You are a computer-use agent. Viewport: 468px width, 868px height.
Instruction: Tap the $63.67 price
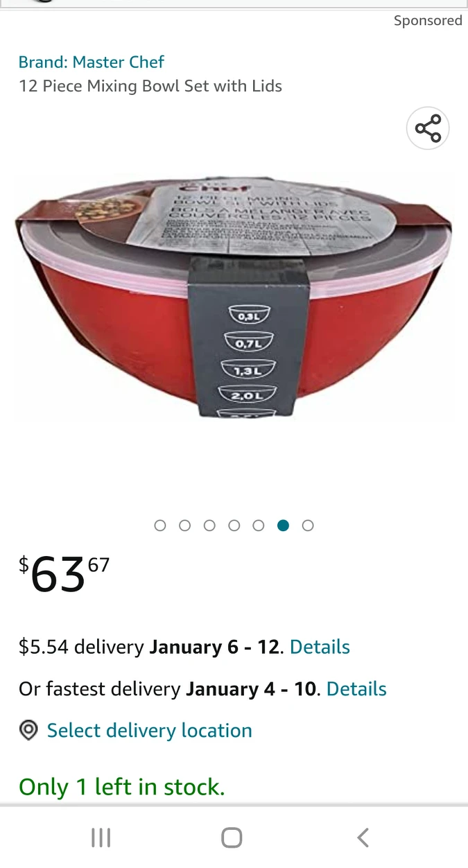(x=64, y=574)
